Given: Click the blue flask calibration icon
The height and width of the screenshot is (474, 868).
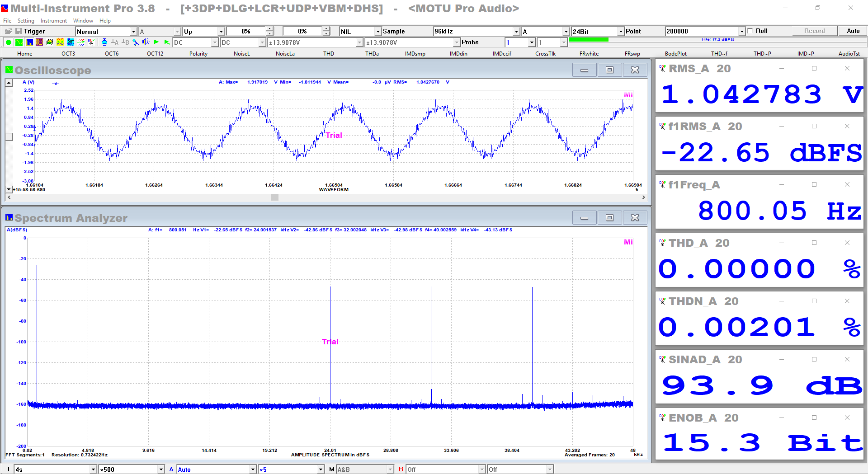Looking at the screenshot, I should (104, 42).
